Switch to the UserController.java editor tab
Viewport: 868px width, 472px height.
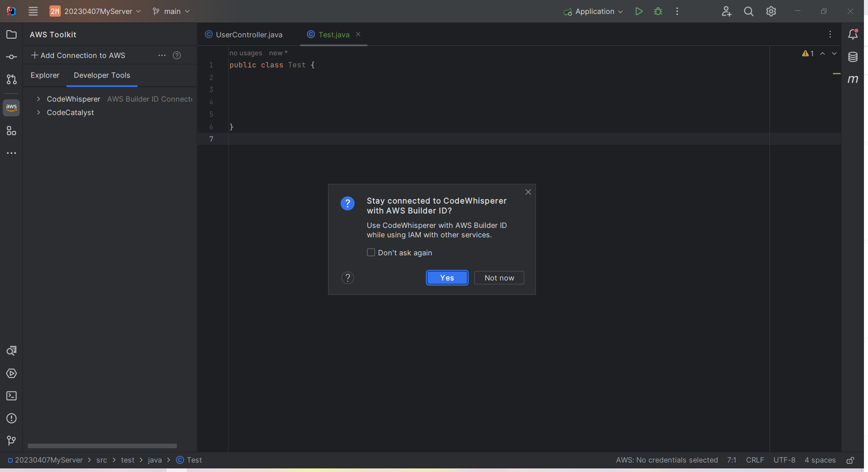pos(249,35)
